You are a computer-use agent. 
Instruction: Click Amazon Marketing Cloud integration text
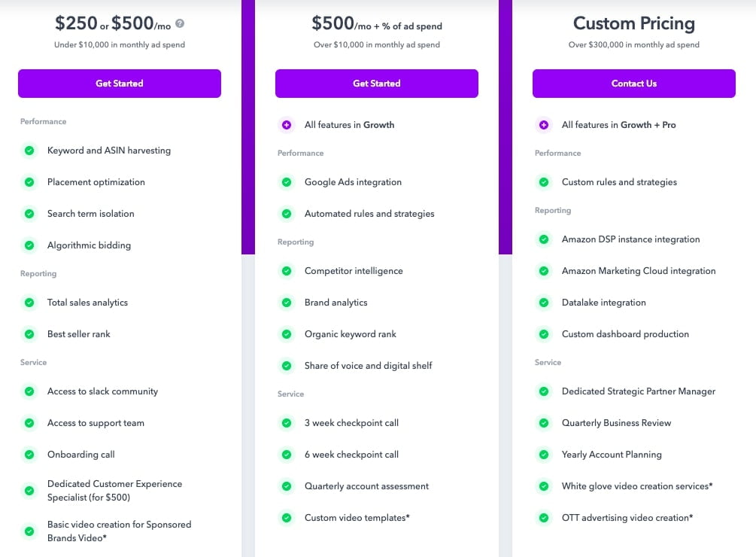639,271
